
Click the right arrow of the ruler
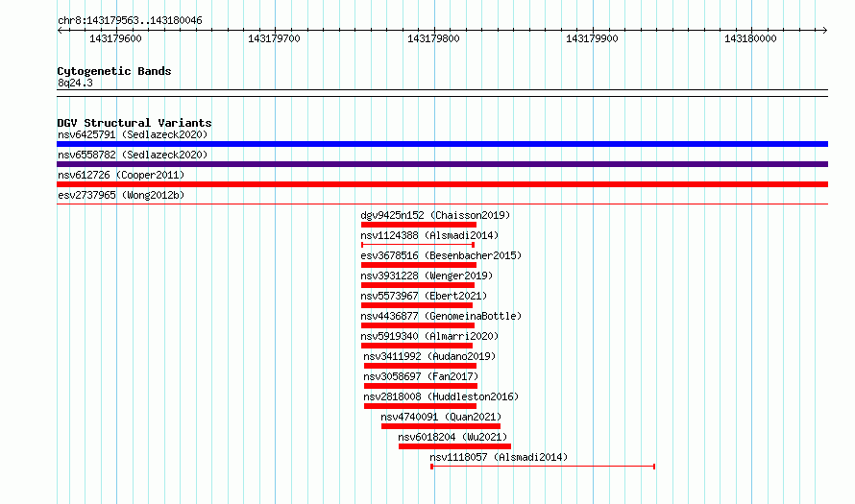[x=825, y=30]
